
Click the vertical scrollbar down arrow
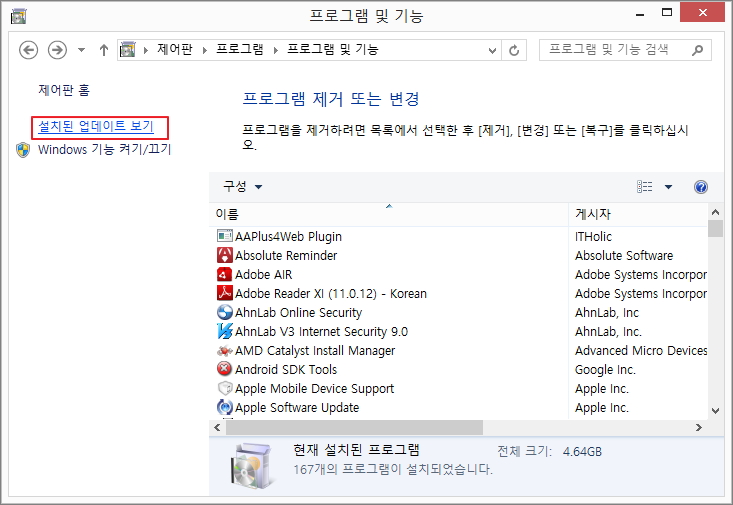pos(715,411)
